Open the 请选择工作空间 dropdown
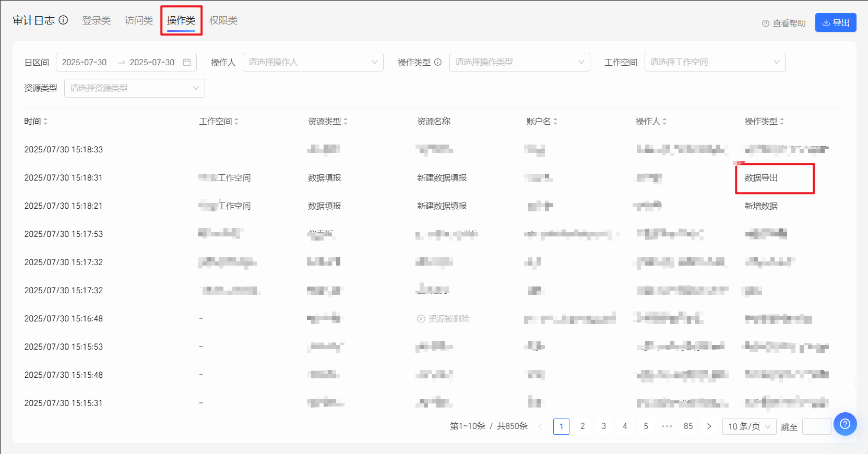This screenshot has height=454, width=868. [715, 62]
